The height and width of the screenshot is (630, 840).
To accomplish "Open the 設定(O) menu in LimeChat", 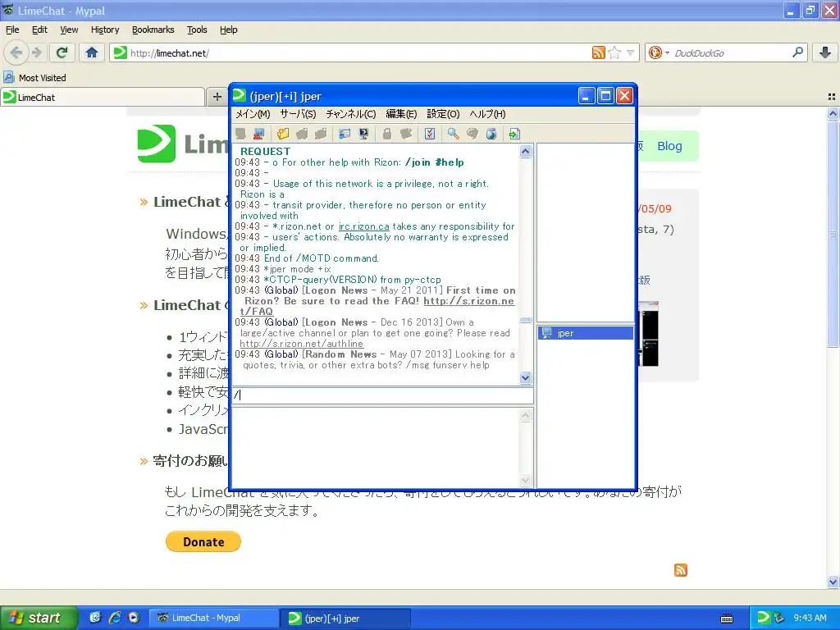I will coord(443,114).
